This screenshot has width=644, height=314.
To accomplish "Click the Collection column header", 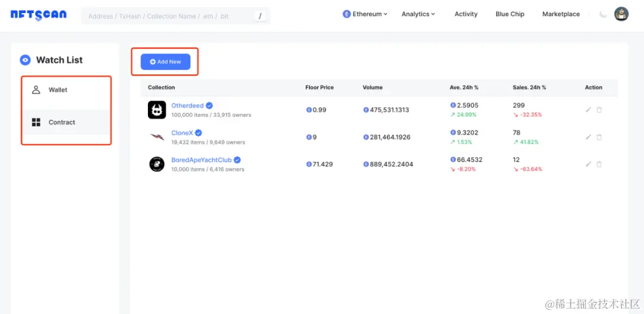I will (x=162, y=88).
